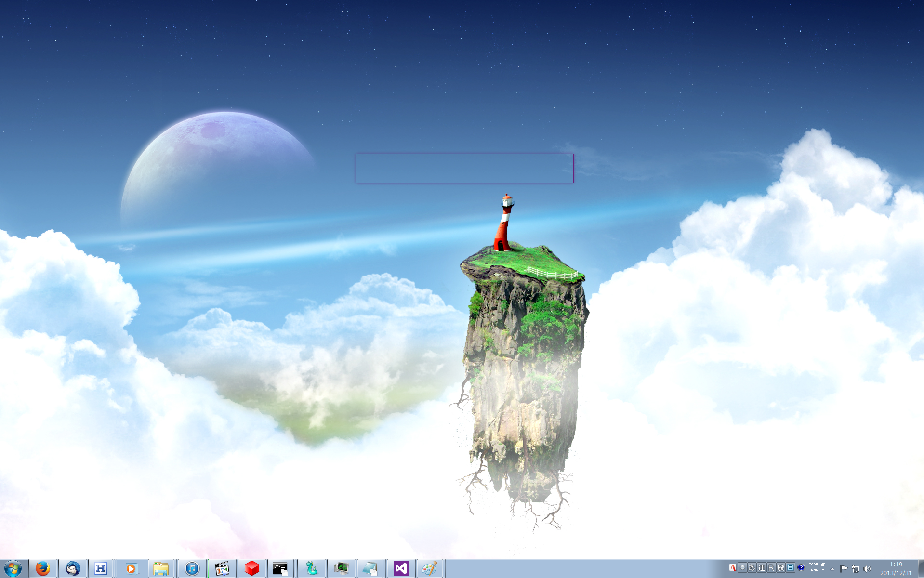924x578 pixels.
Task: Open the volume speaker tray icon
Action: click(x=867, y=569)
